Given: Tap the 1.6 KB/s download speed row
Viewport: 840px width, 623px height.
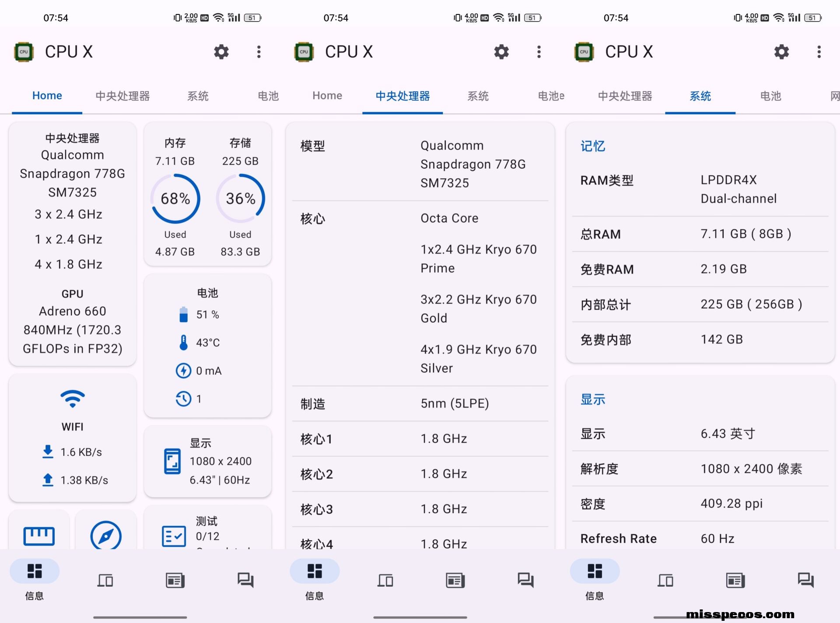Looking at the screenshot, I should click(73, 452).
